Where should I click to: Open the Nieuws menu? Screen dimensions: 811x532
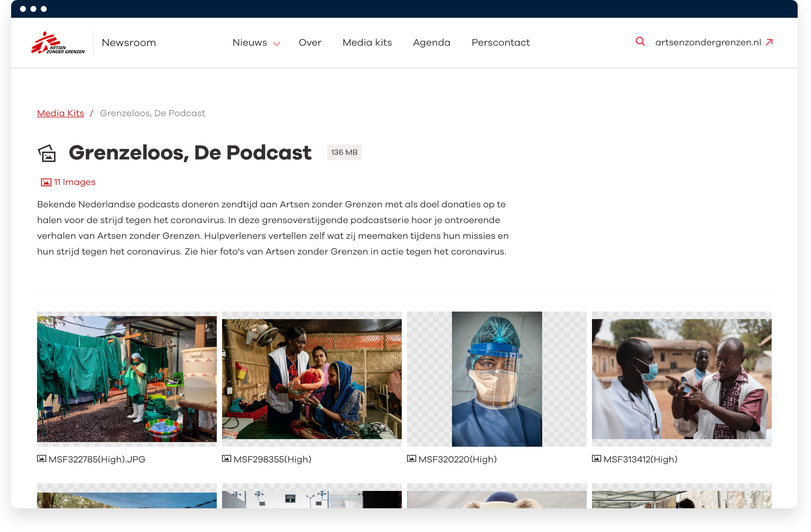tap(249, 43)
